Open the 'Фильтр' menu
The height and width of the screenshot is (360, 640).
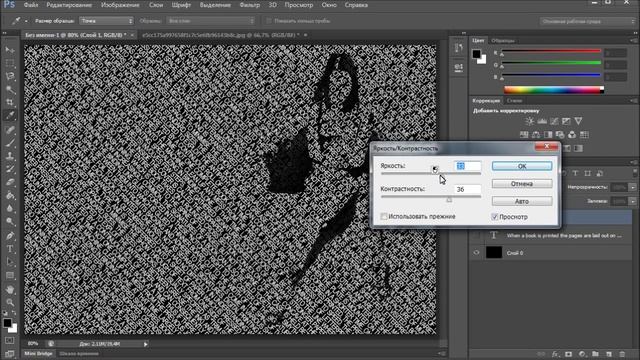click(x=249, y=5)
